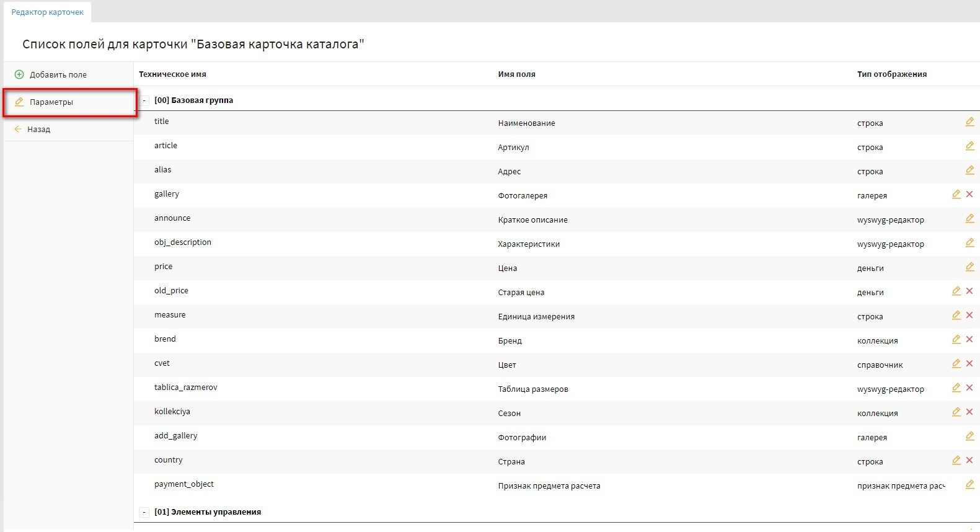Remove the measure field using X icon
Image resolution: width=980 pixels, height=532 pixels.
point(969,315)
